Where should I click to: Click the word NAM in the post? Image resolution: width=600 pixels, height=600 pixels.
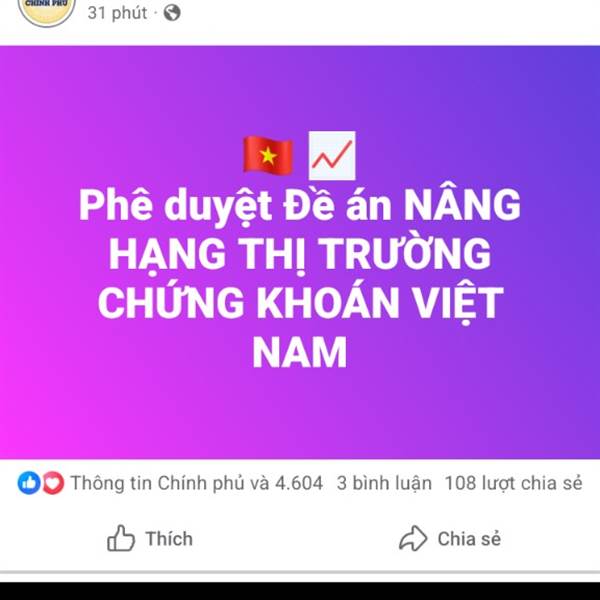[x=300, y=352]
